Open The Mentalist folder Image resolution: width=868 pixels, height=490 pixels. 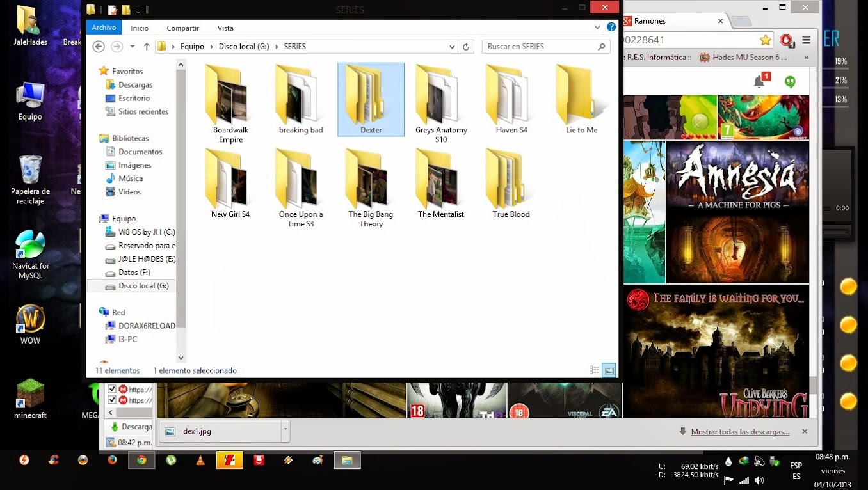441,184
